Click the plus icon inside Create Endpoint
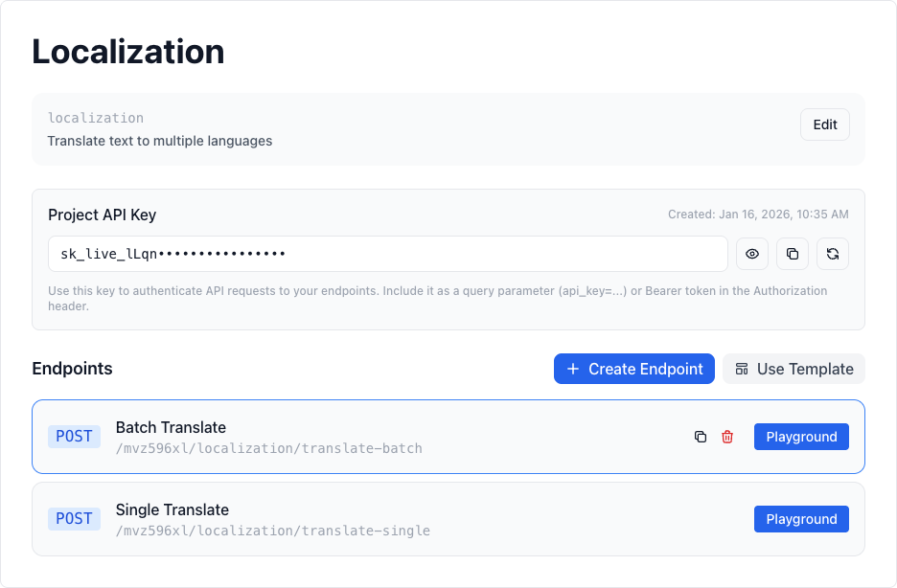The height and width of the screenshot is (588, 897). tap(573, 369)
